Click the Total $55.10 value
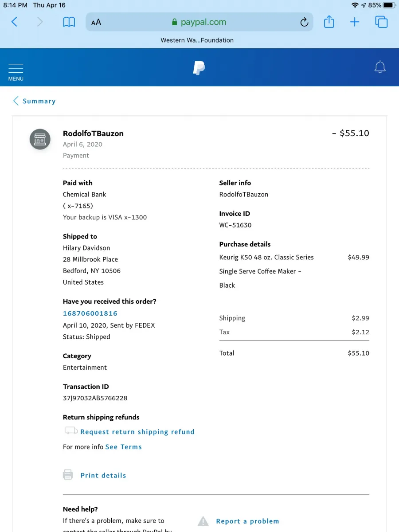Screen dimensions: 399x532 pos(359,353)
